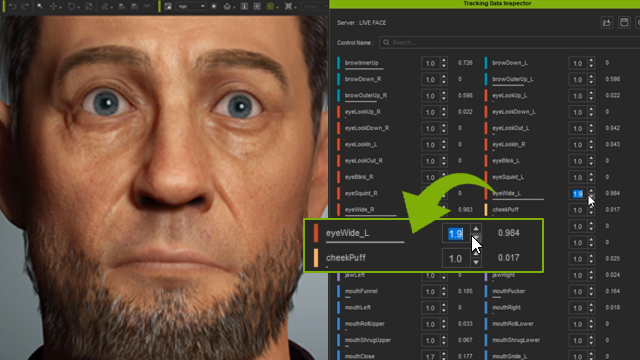Select the eyeWide_R control label
Image resolution: width=640 pixels, height=360 pixels.
[360, 210]
